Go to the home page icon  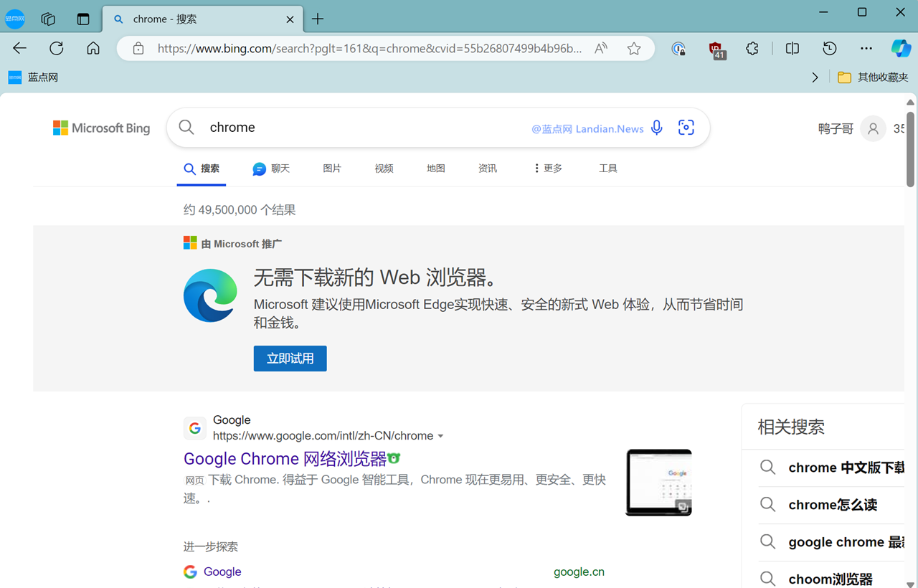pos(93,49)
